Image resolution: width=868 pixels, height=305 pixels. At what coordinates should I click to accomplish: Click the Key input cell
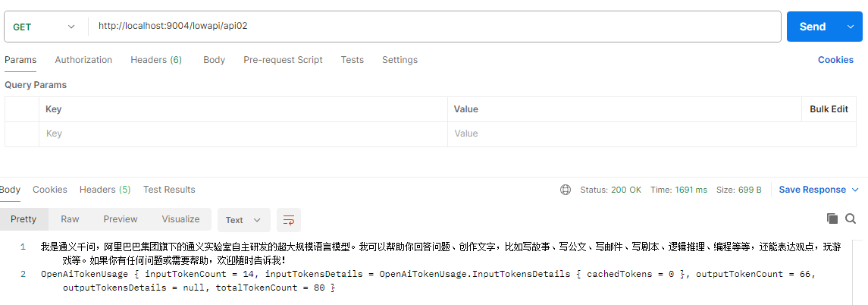coord(243,134)
